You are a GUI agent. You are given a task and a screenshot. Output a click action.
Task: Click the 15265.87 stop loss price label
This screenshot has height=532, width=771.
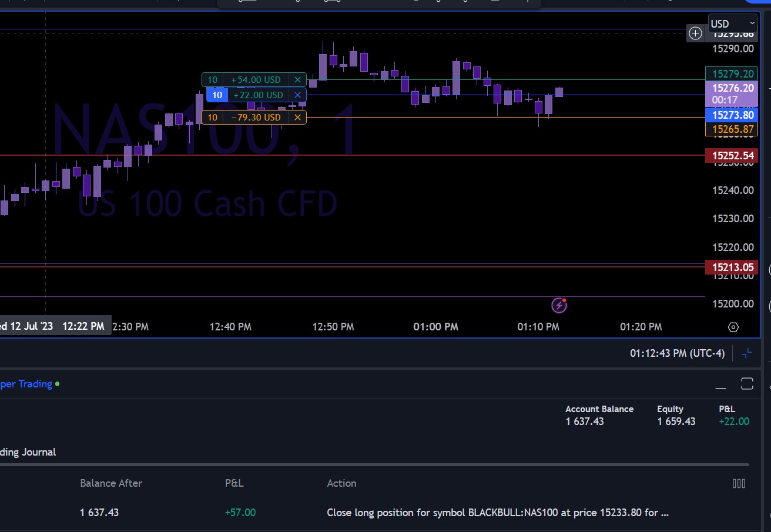point(732,129)
